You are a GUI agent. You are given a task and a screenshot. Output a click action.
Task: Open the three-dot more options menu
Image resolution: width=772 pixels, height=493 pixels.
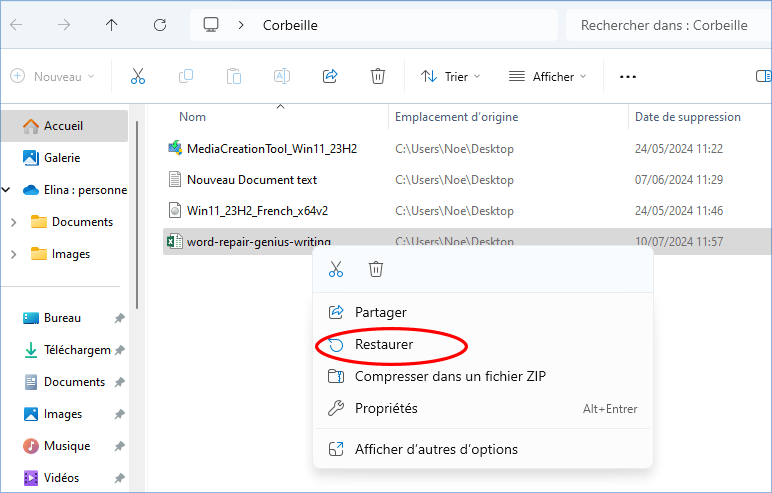coord(628,77)
